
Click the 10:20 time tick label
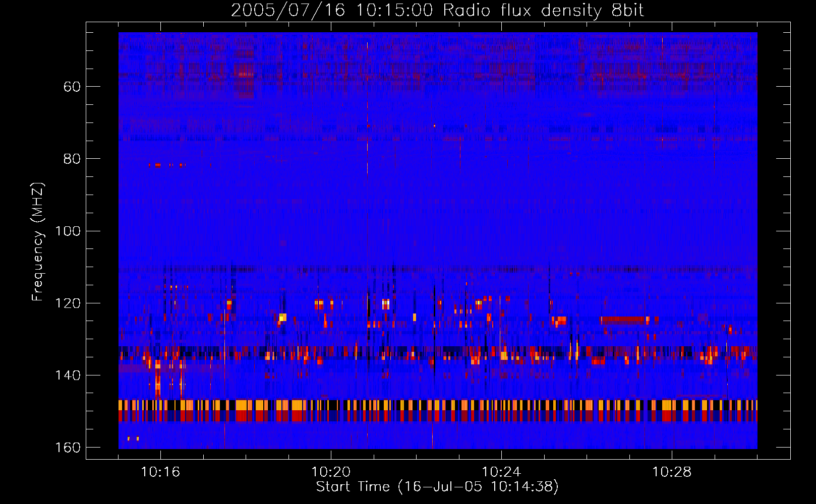click(331, 472)
